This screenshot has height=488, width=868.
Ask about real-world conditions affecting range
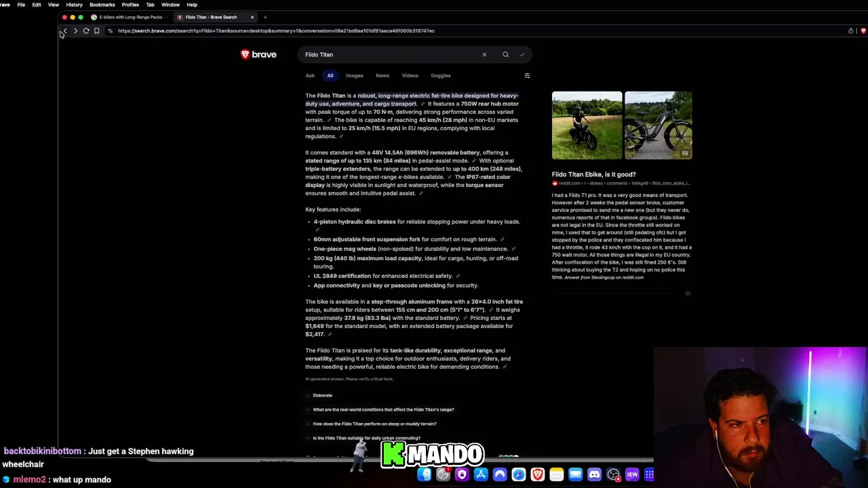click(x=383, y=409)
